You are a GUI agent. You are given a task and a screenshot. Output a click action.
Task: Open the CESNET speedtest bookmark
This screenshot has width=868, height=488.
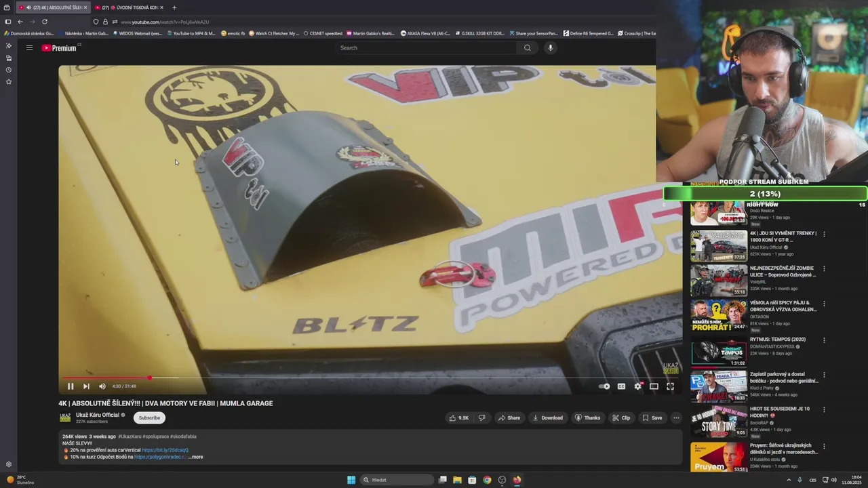[x=323, y=33]
